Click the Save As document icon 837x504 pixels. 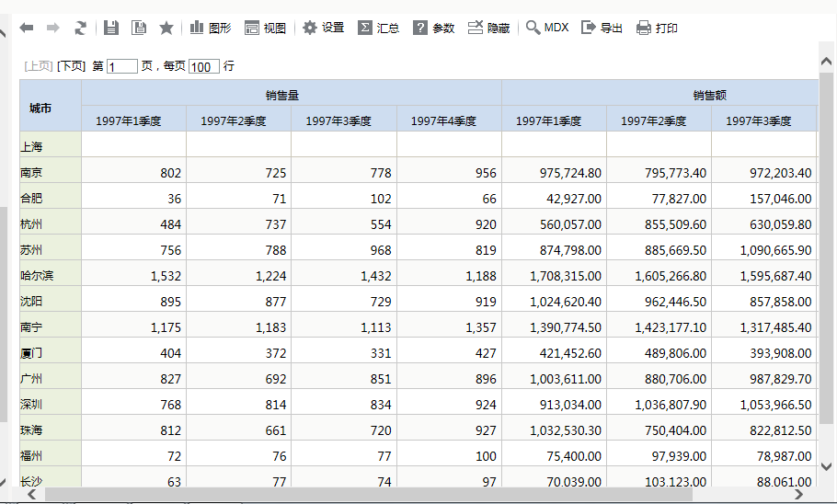(139, 28)
